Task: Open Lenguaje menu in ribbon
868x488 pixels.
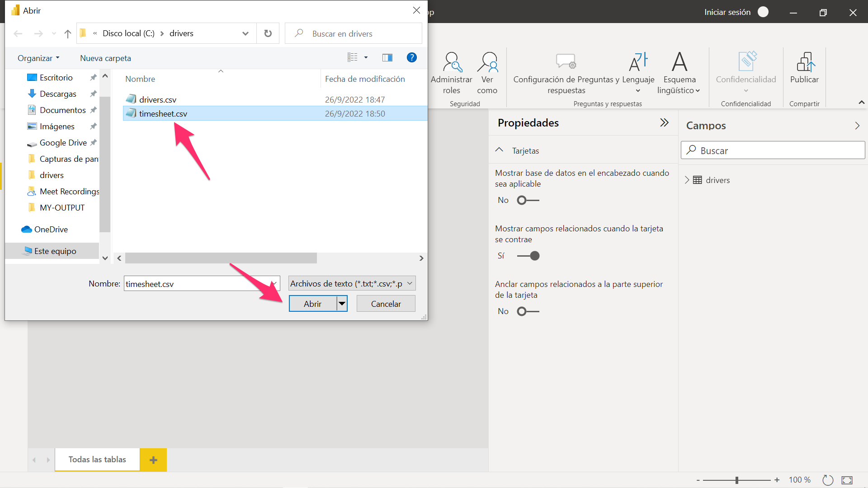Action: 638,73
